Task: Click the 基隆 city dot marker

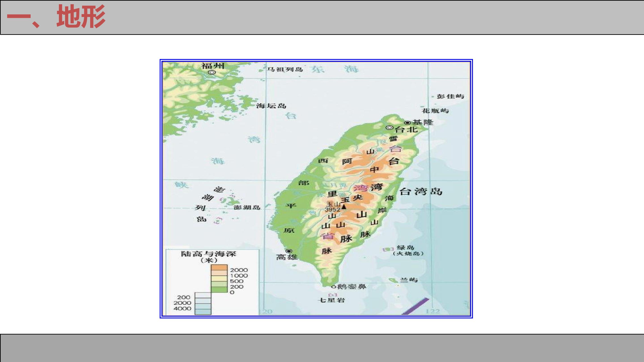Action: [x=407, y=123]
